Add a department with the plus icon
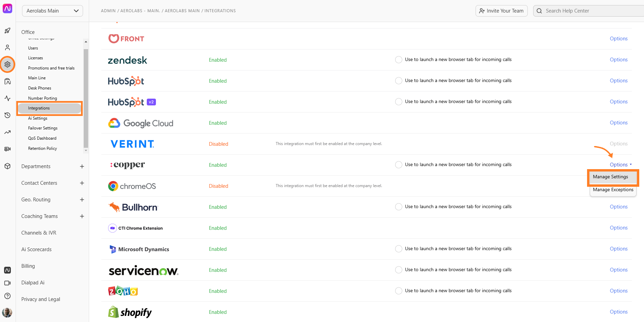The height and width of the screenshot is (322, 644). [x=82, y=166]
